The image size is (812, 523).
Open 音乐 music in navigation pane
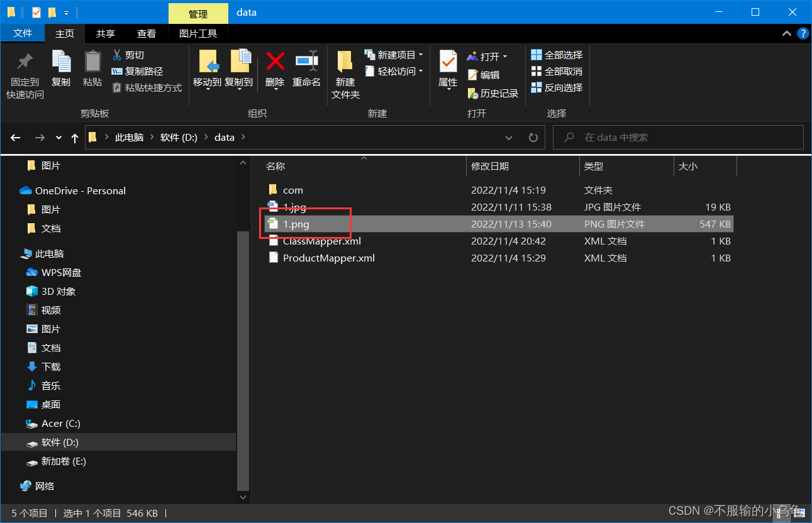pyautogui.click(x=43, y=386)
